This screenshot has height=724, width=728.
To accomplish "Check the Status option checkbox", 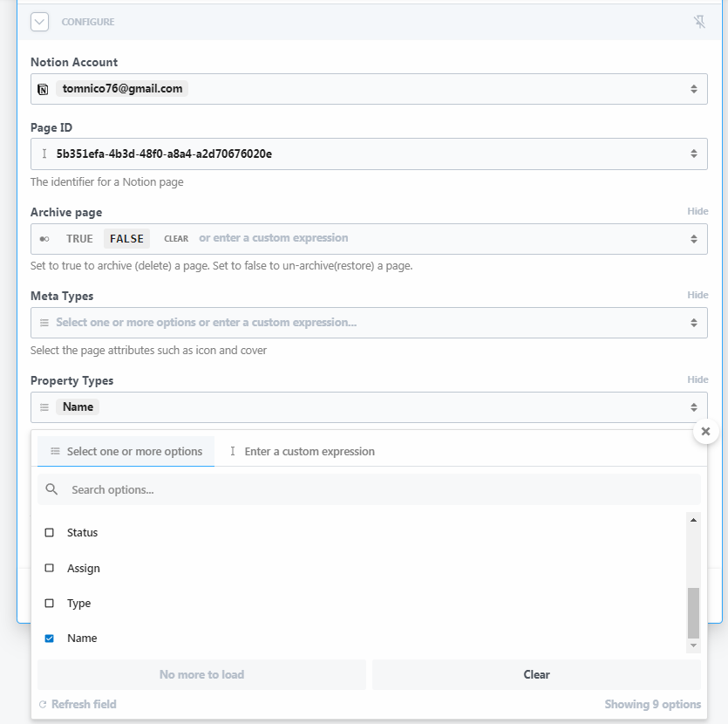I will [50, 532].
